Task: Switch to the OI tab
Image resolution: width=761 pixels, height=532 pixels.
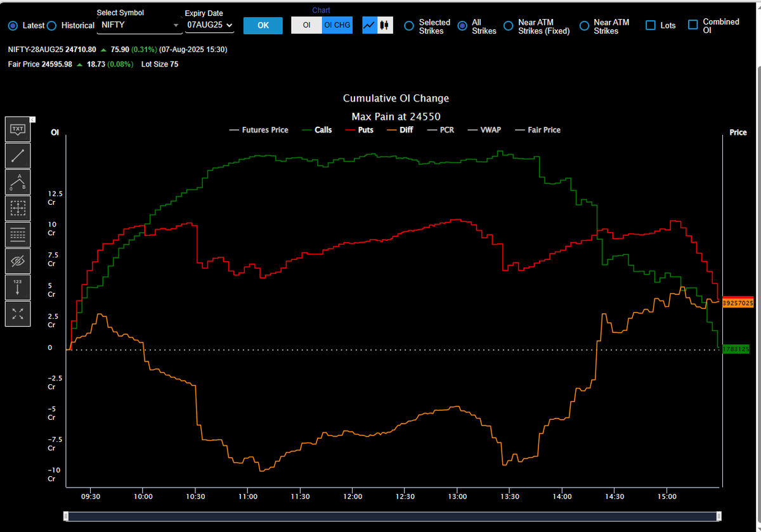Action: [x=308, y=25]
